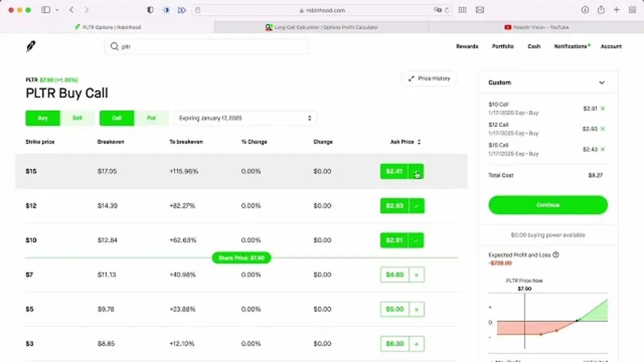
Task: Click the $17.05 breakeven value
Action: pyautogui.click(x=107, y=171)
